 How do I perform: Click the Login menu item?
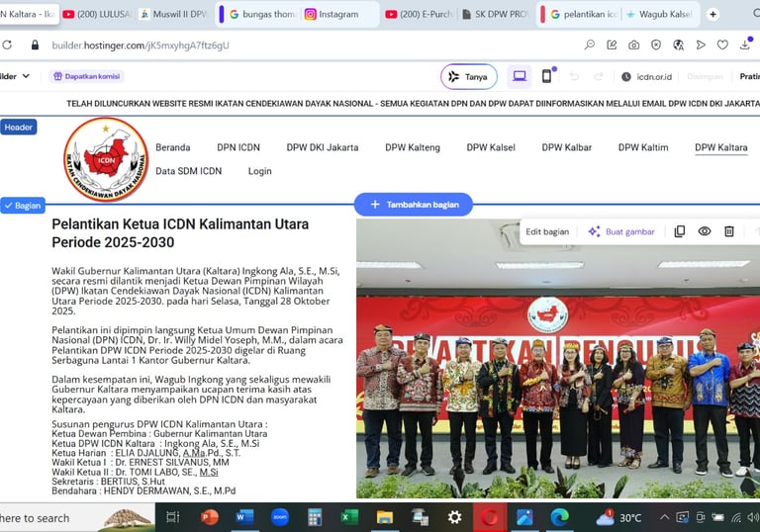pyautogui.click(x=260, y=171)
